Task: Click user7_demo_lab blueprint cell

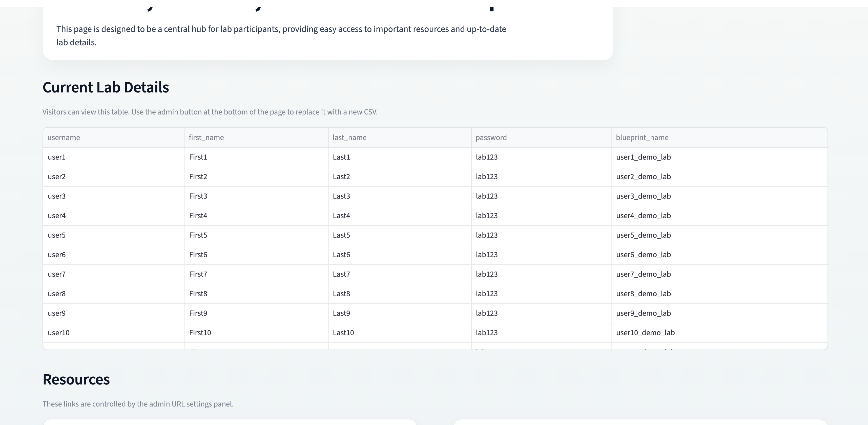Action: coord(719,275)
